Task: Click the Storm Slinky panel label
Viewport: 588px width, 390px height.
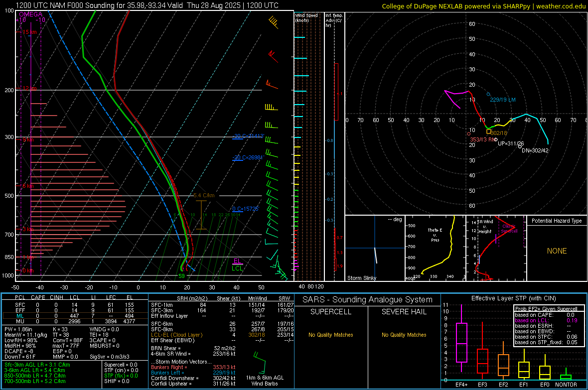Action: pyautogui.click(x=361, y=278)
